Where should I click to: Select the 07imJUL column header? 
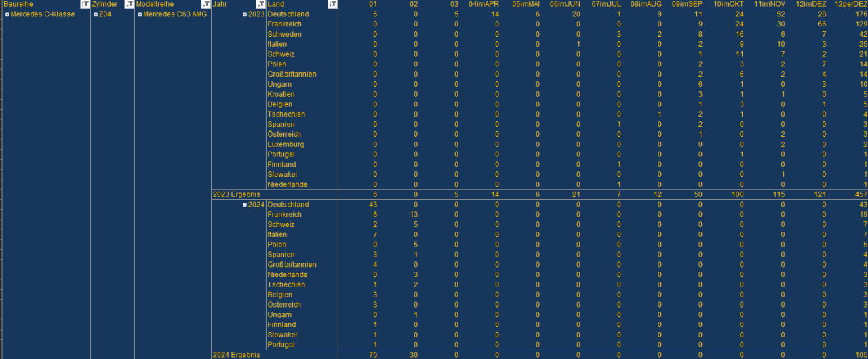coord(607,4)
